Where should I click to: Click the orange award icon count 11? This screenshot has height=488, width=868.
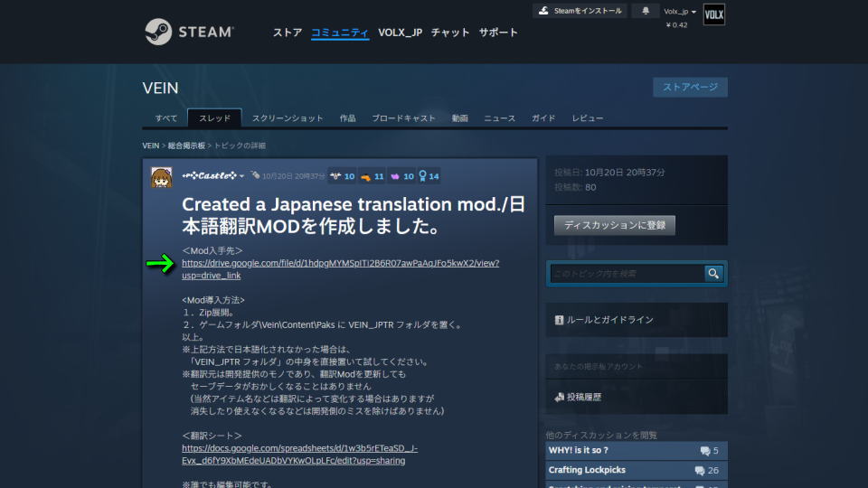372,176
